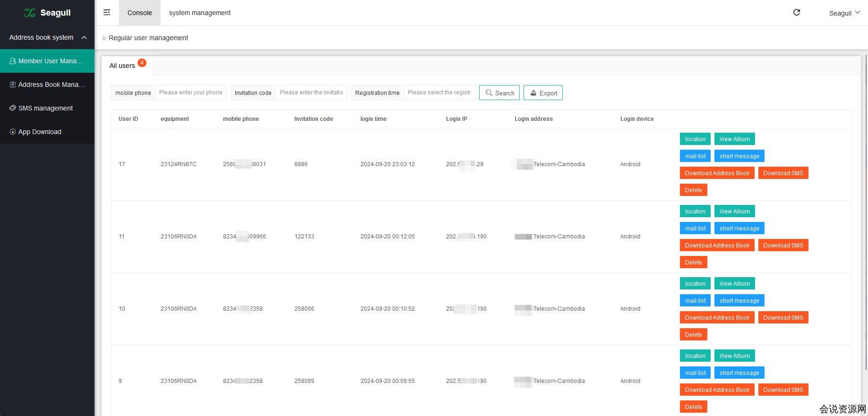
Task: Click the equipment column header
Action: click(x=175, y=119)
